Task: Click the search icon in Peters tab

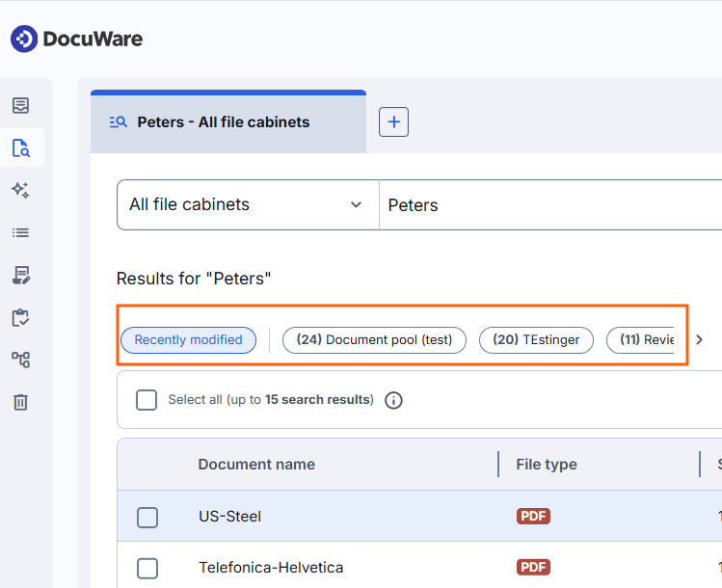Action: [x=119, y=122]
